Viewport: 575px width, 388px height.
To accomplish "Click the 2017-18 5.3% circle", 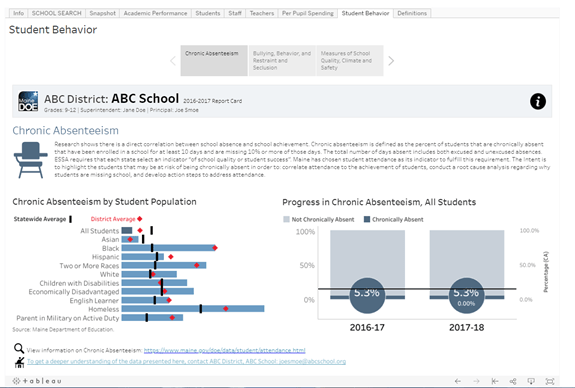I will (x=466, y=296).
